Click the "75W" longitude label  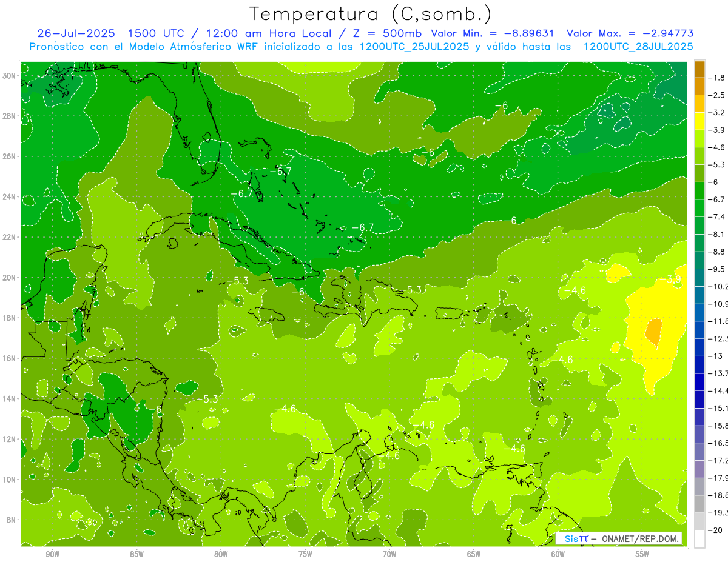[x=305, y=554]
